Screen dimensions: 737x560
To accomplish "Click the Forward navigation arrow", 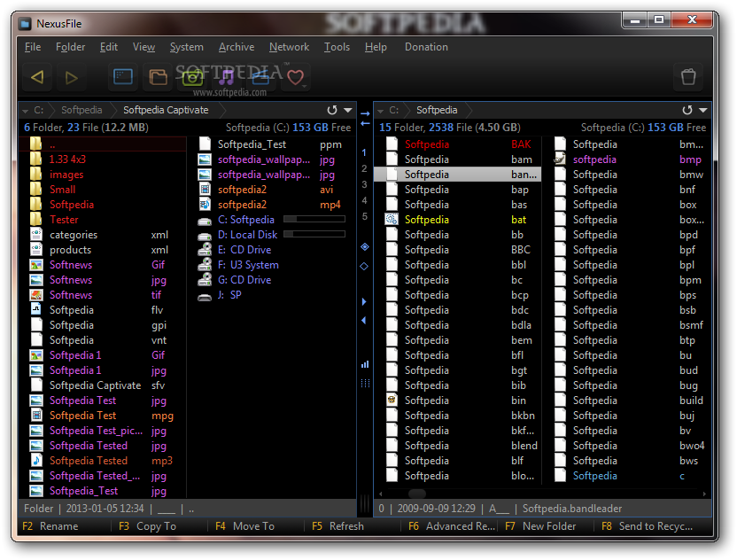I will [72, 77].
